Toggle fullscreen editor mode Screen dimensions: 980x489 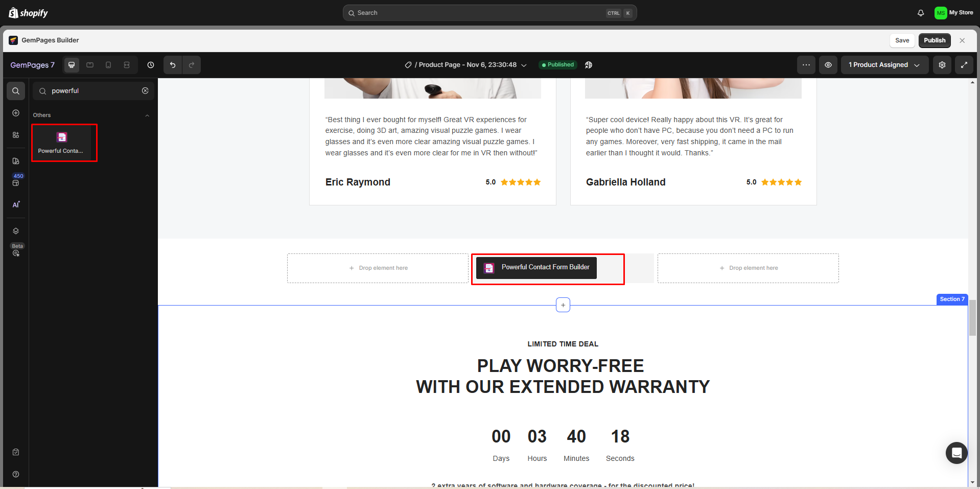coord(964,65)
